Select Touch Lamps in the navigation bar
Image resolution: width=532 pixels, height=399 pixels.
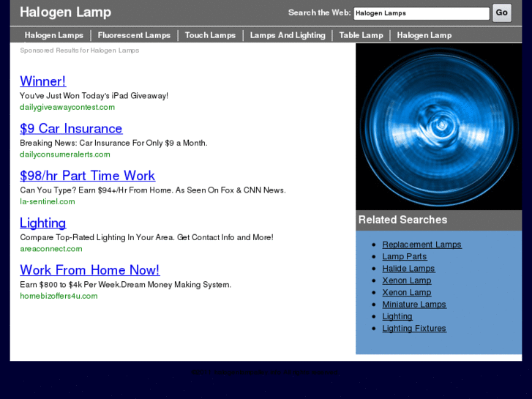tap(210, 35)
